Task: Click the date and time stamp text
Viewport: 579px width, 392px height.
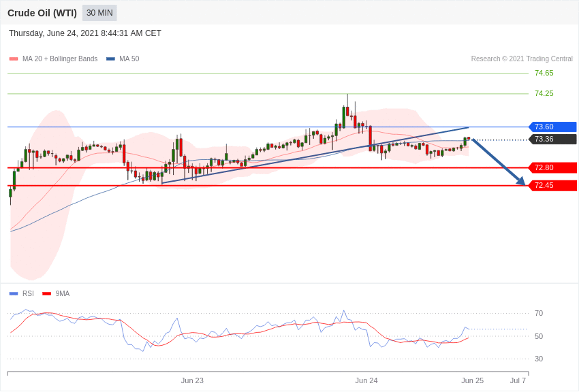Action: 85,33
